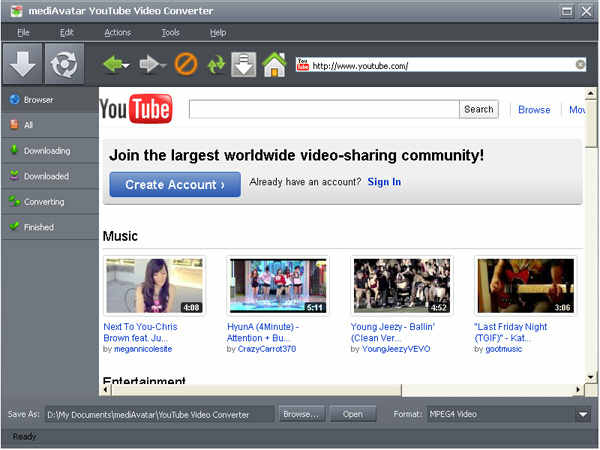Click the Save As path field
Image resolution: width=600 pixels, height=450 pixels.
point(160,414)
